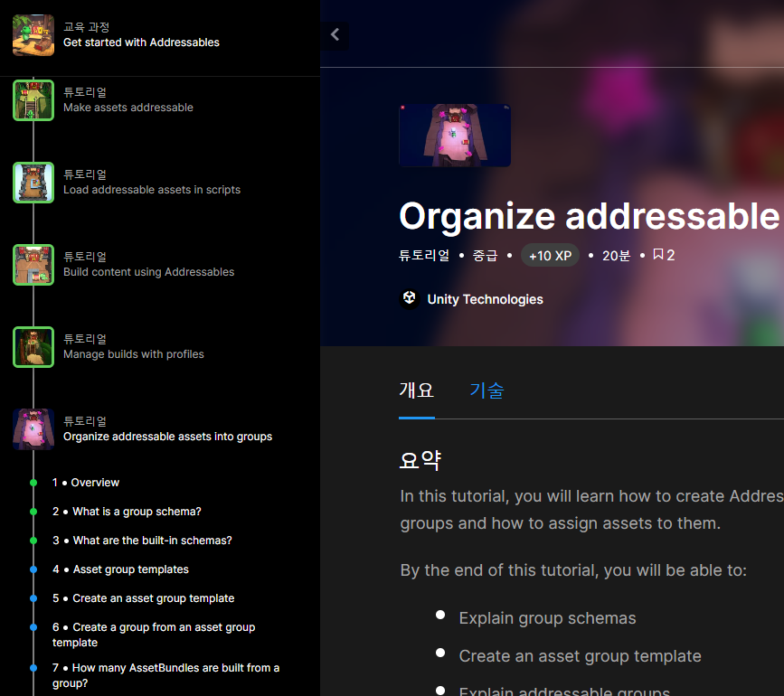Click the blue dot beside How many AssetBundles

click(33, 668)
